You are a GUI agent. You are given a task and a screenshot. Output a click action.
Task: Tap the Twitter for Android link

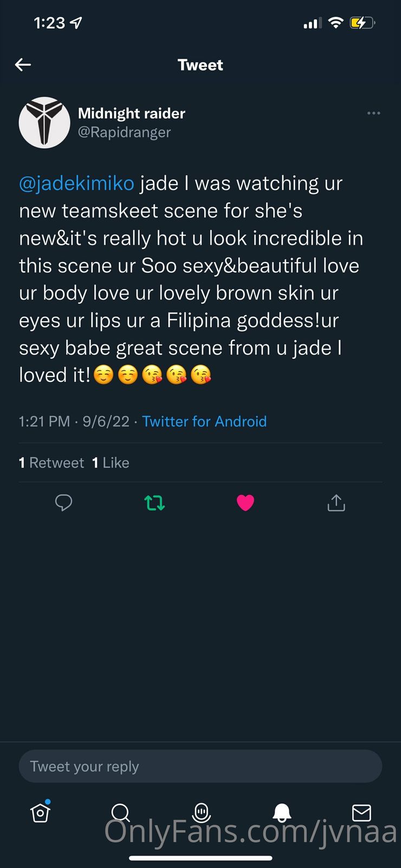click(204, 422)
